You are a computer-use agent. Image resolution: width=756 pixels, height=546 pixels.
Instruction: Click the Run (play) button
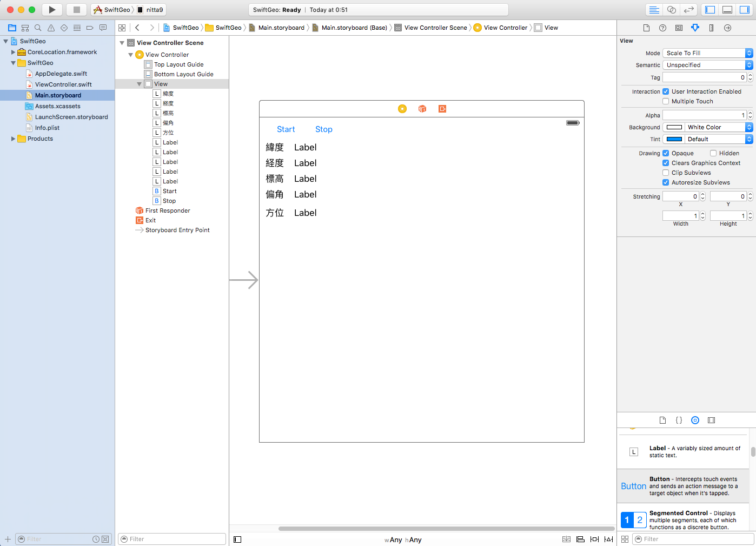tap(52, 10)
